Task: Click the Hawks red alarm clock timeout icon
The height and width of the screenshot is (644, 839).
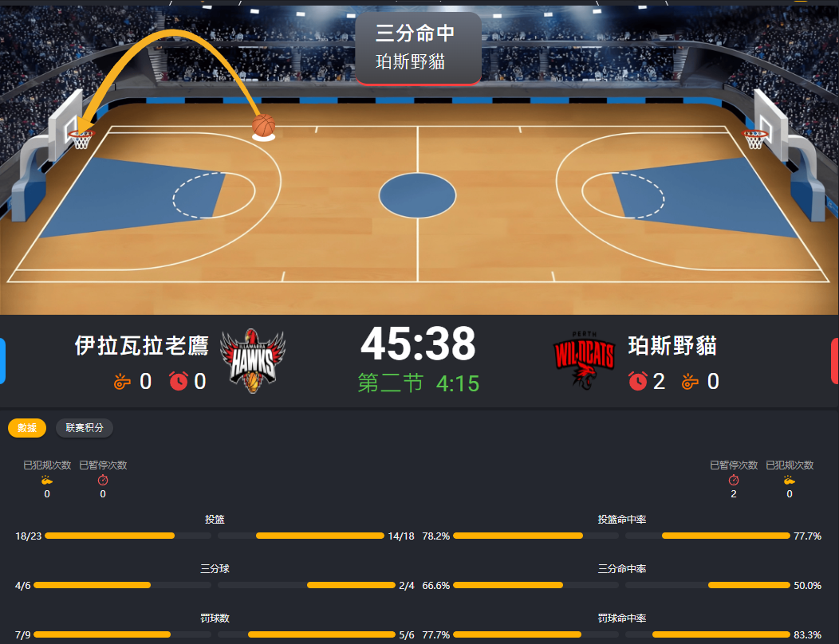Action: pos(179,381)
